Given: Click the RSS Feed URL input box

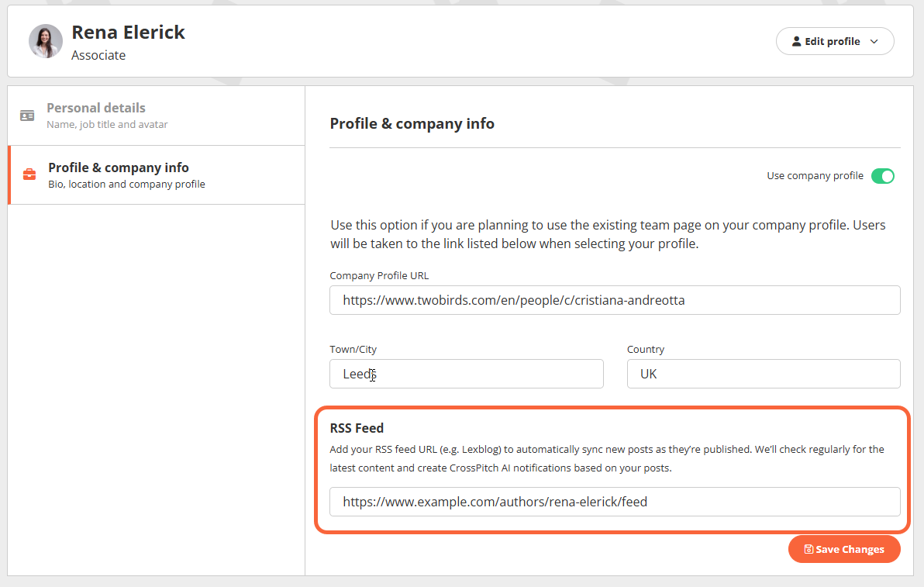Looking at the screenshot, I should pos(614,502).
